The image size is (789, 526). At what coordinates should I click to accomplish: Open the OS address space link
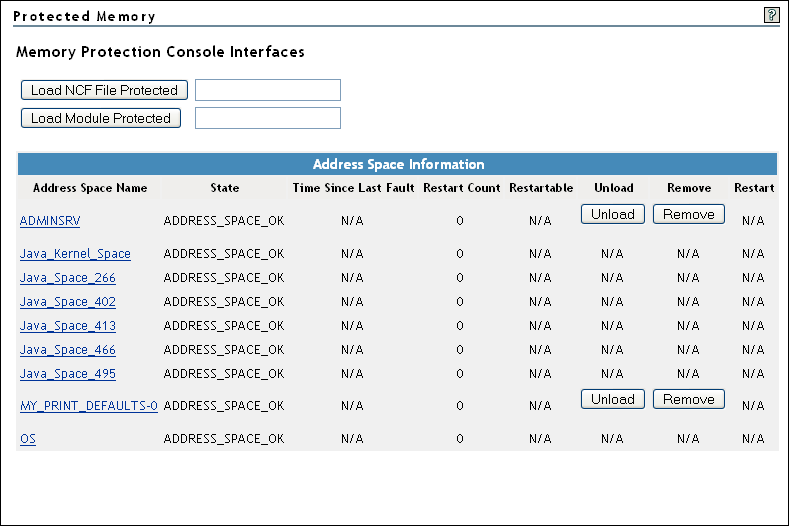tap(28, 439)
